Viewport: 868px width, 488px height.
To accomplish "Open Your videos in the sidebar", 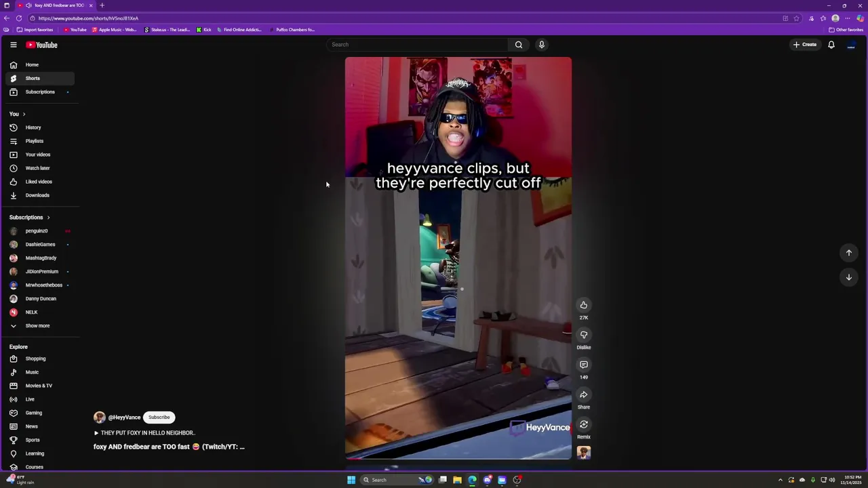I will (x=41, y=155).
